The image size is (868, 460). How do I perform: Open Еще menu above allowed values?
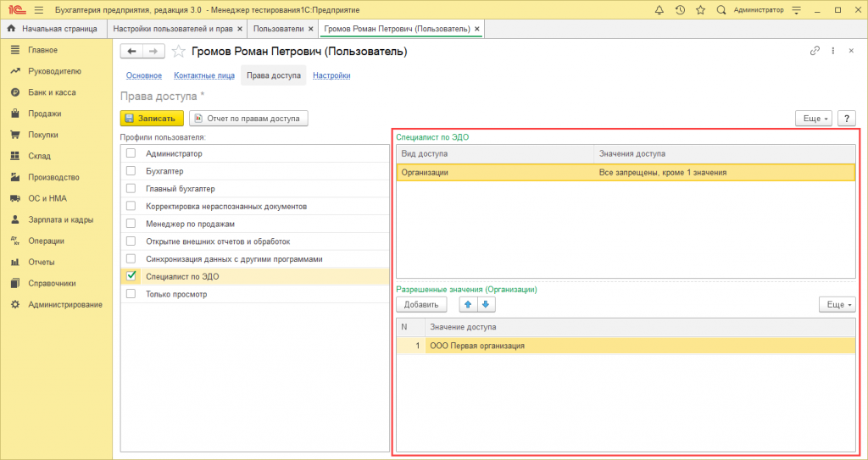point(837,304)
